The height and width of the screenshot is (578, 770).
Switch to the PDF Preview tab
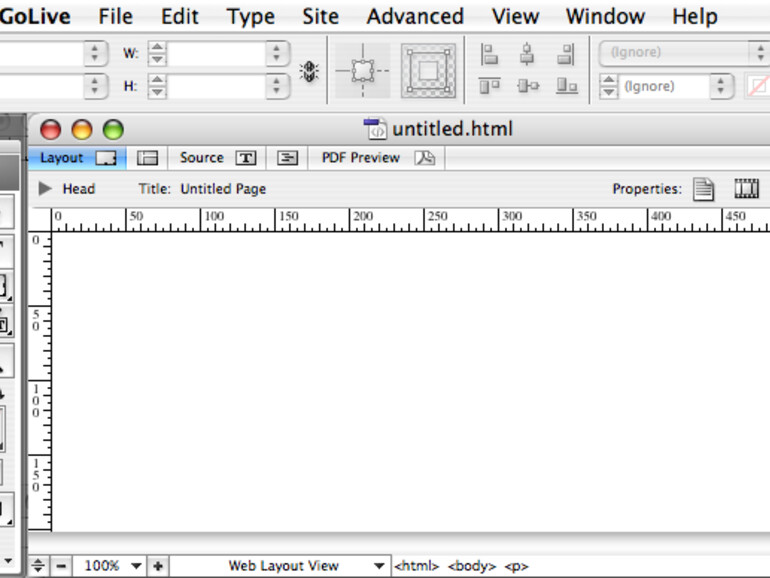click(x=377, y=158)
